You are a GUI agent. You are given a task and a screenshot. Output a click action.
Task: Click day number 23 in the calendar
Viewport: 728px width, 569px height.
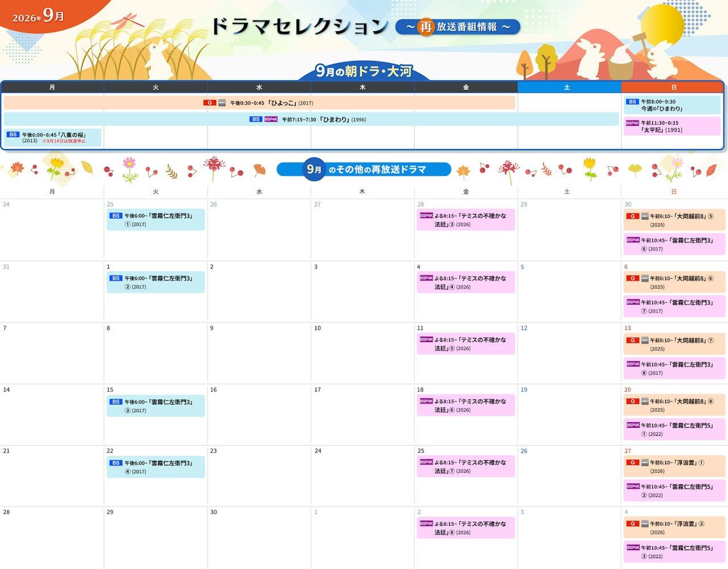click(x=213, y=451)
